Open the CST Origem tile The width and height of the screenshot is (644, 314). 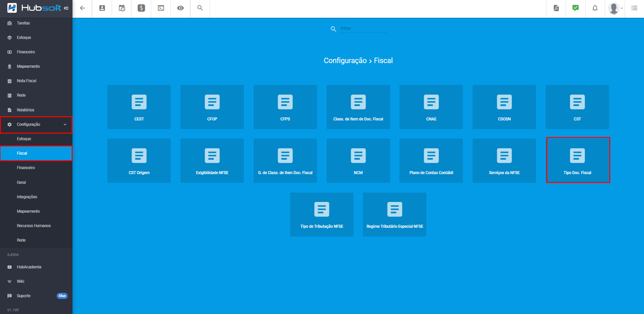[139, 161]
